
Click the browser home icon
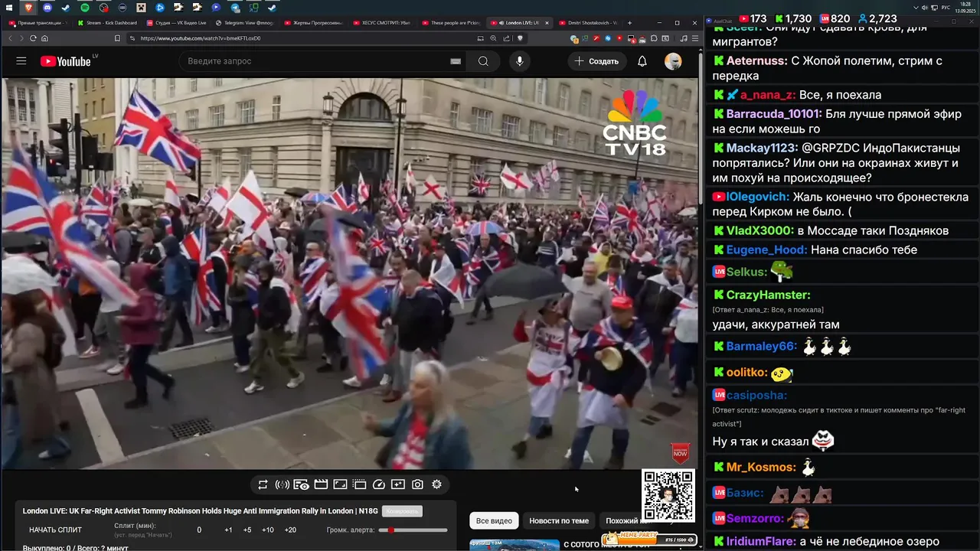44,38
